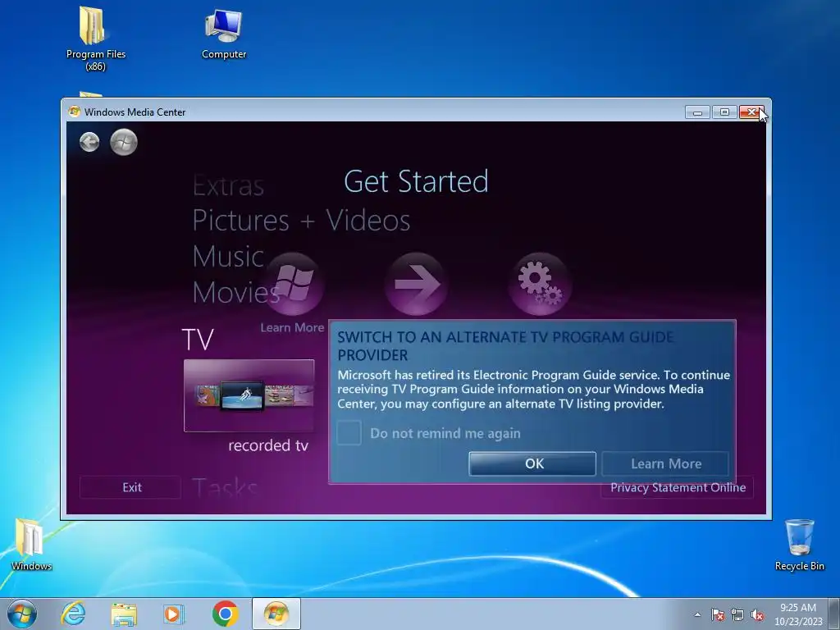Select the Music menu category
This screenshot has height=630, width=840.
pos(228,256)
